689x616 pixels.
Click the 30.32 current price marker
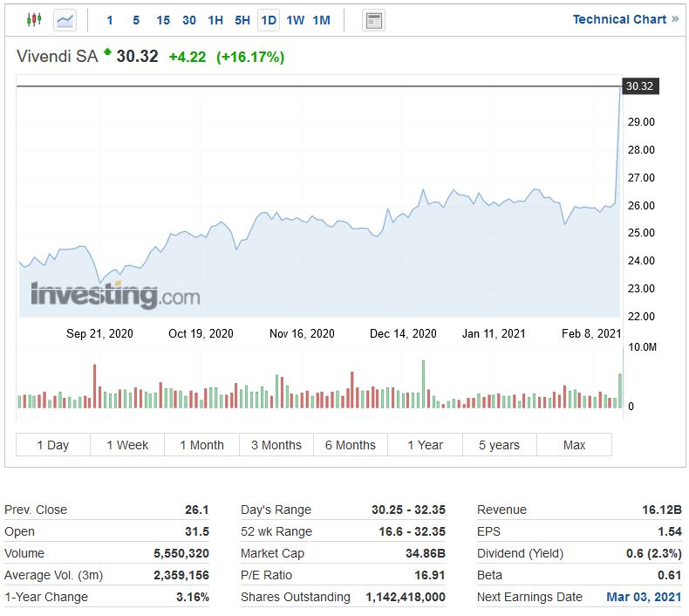pos(639,86)
